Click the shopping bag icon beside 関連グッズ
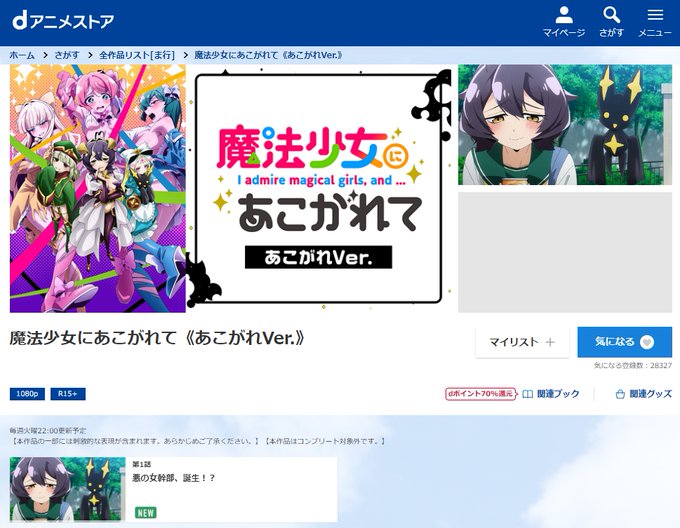The height and width of the screenshot is (528, 680). (x=620, y=394)
